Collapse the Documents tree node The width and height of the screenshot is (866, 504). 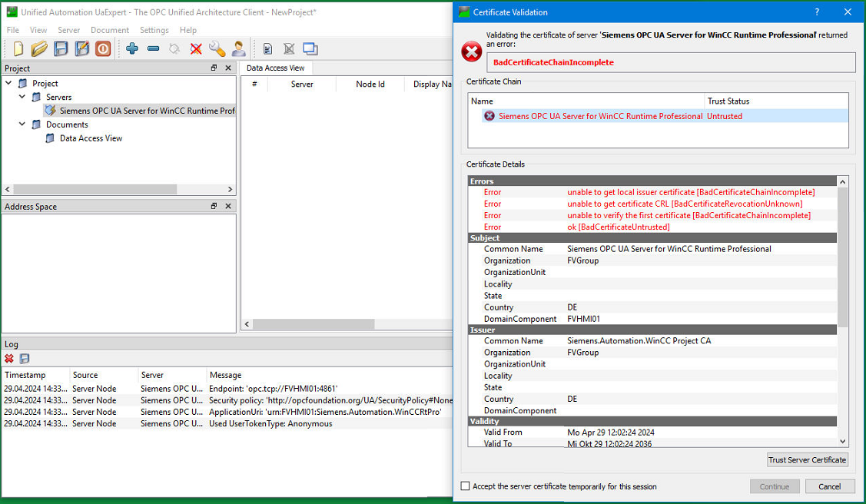click(x=22, y=124)
